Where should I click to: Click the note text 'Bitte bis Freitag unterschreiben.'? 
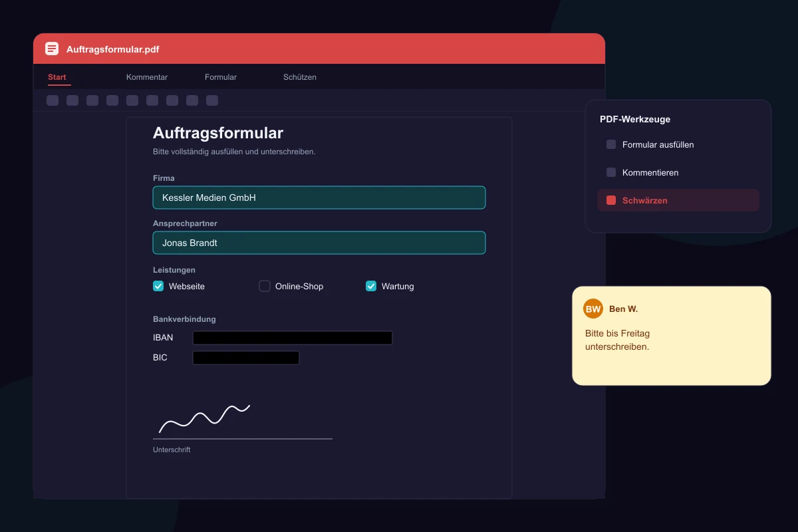point(617,340)
